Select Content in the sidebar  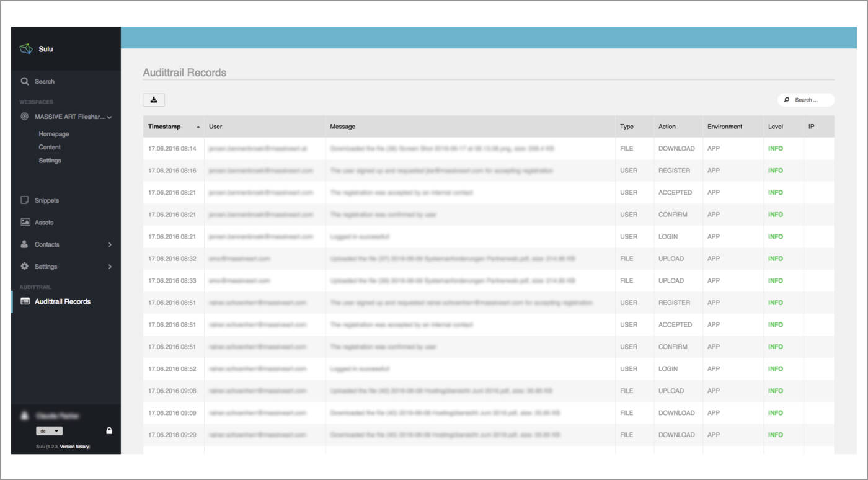pos(50,147)
